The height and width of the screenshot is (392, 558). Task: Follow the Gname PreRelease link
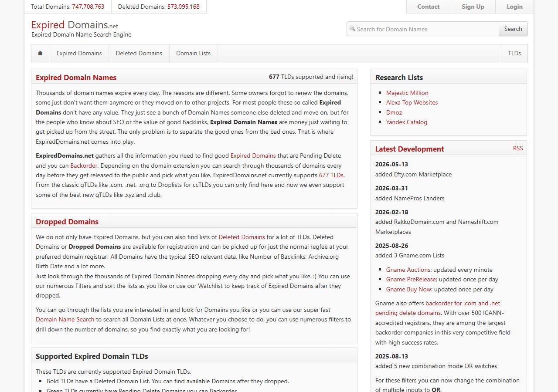412,279
